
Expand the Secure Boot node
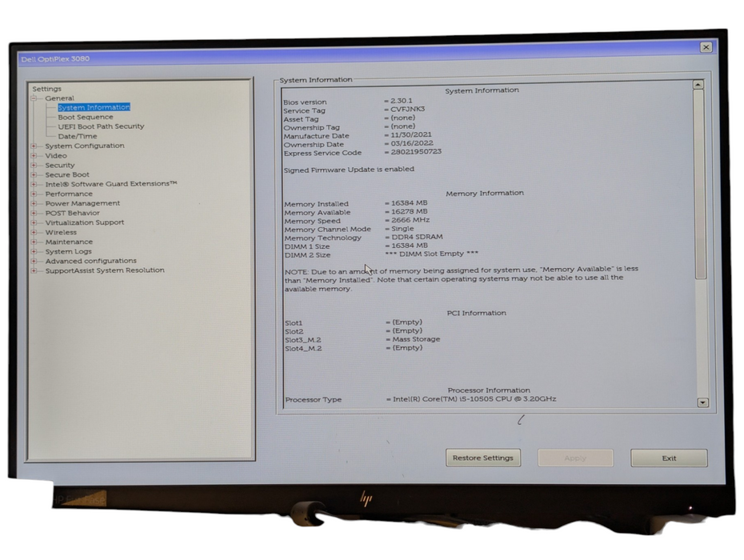[34, 174]
